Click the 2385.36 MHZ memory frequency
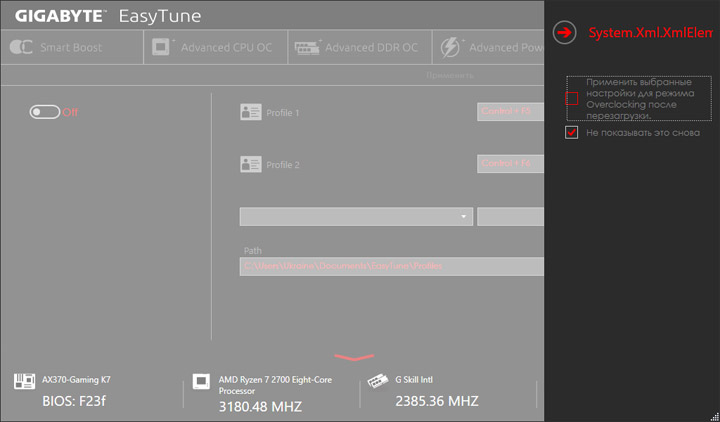 click(x=437, y=401)
